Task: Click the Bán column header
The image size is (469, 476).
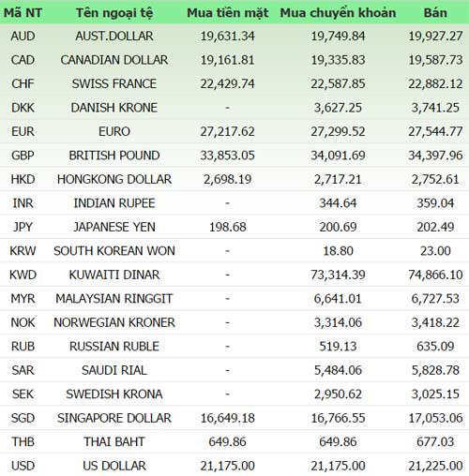Action: 435,13
